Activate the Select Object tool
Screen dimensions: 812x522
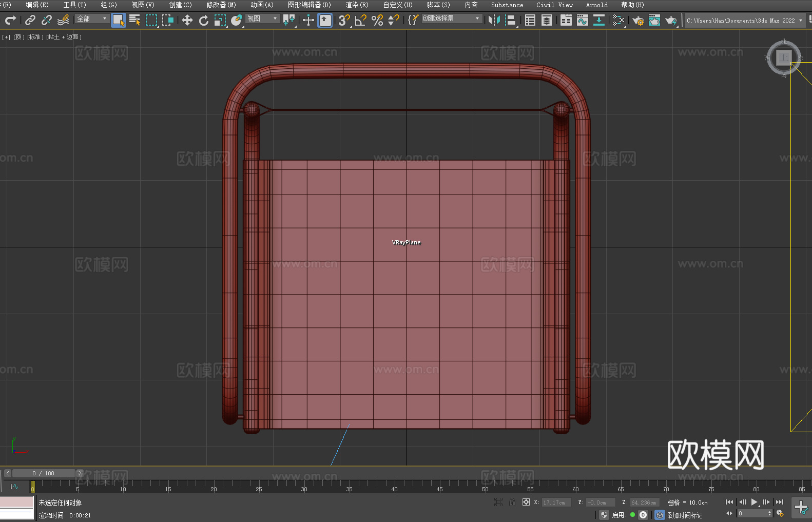click(x=119, y=20)
